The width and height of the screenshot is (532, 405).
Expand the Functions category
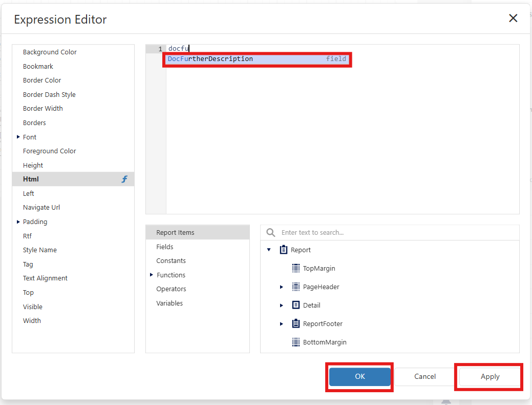tap(152, 275)
